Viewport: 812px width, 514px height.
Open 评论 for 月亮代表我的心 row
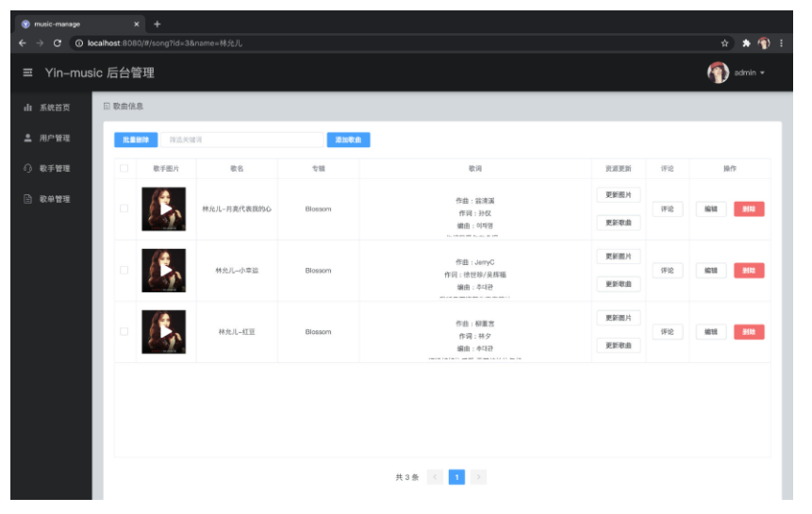coord(667,209)
